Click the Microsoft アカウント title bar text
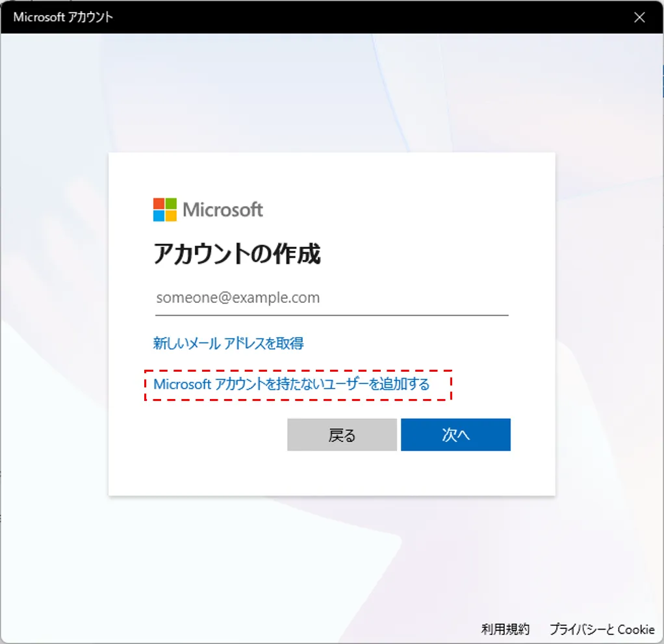Screen dimensions: 664x644 click(x=63, y=18)
